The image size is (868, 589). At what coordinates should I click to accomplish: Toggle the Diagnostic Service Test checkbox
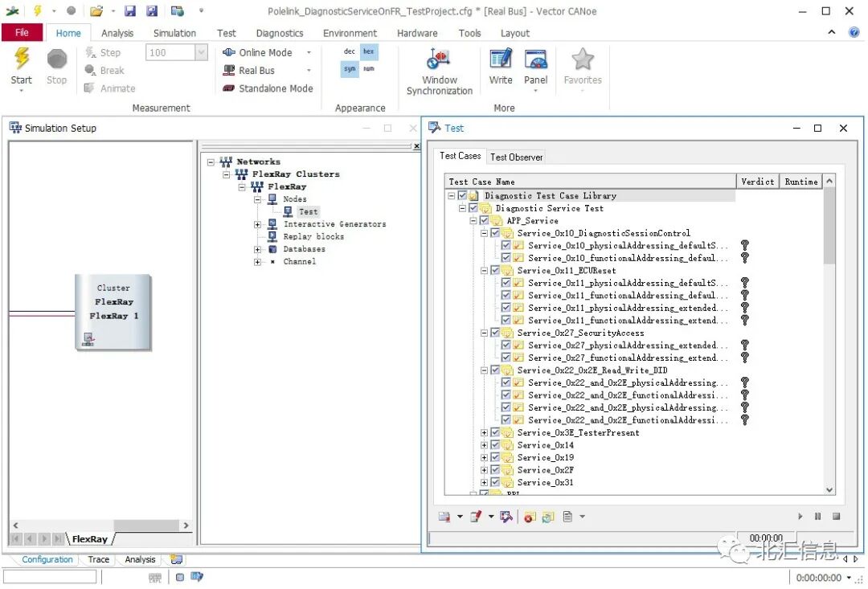pyautogui.click(x=473, y=208)
